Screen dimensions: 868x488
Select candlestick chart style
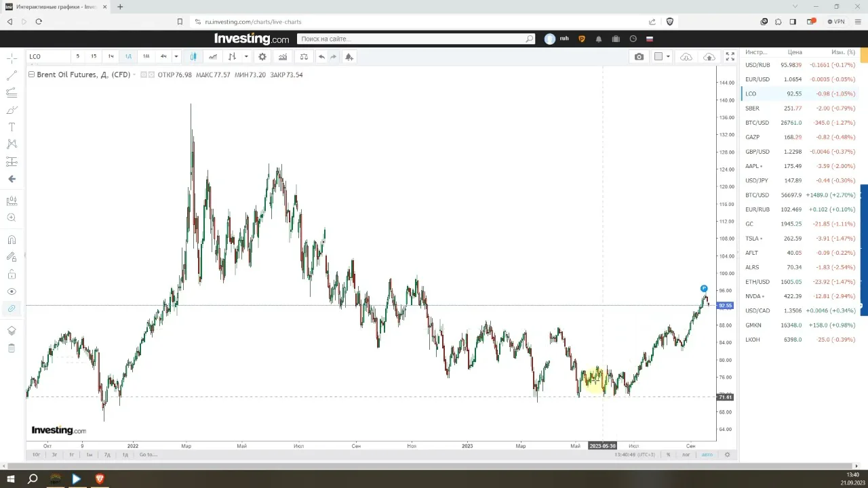(193, 57)
